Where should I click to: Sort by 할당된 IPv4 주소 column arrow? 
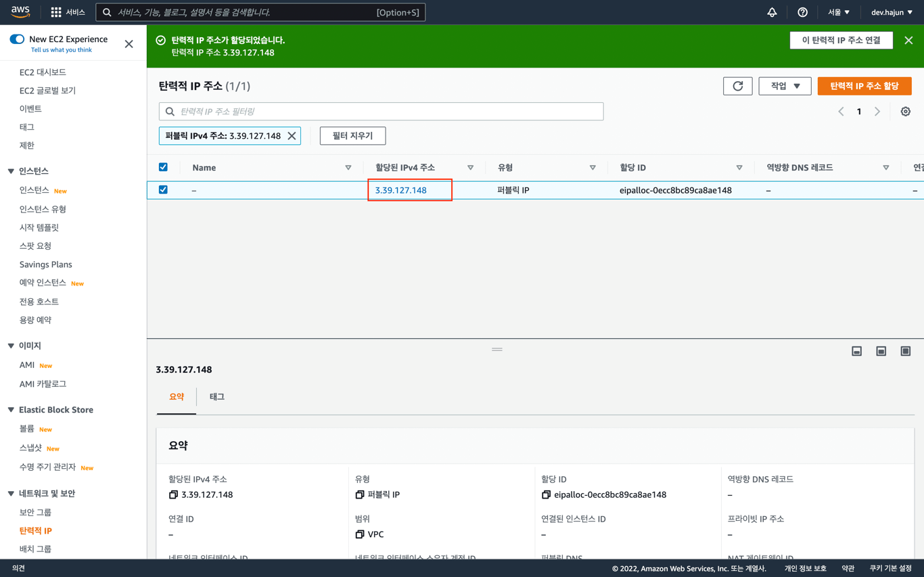point(470,168)
